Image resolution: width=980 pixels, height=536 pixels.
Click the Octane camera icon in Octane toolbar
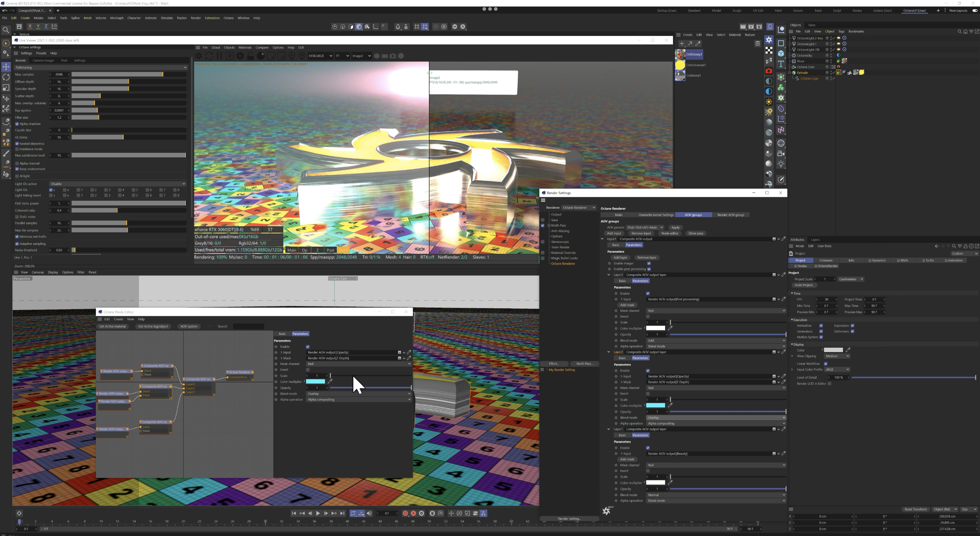coord(769,71)
